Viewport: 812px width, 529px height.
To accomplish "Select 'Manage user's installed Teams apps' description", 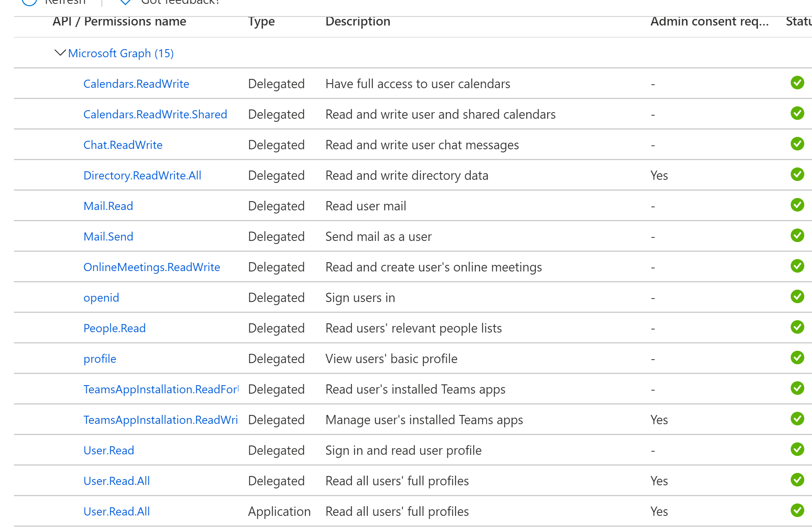I will [x=424, y=420].
